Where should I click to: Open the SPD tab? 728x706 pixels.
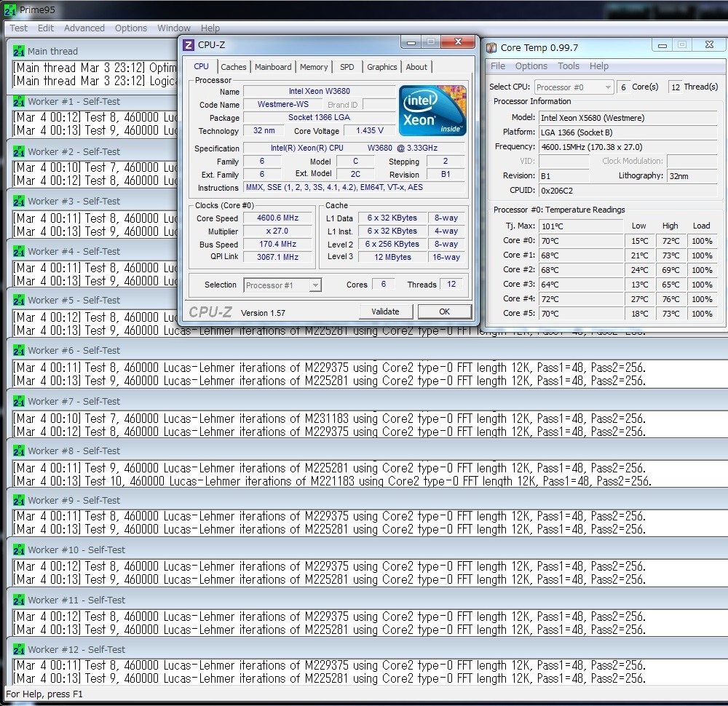347,67
